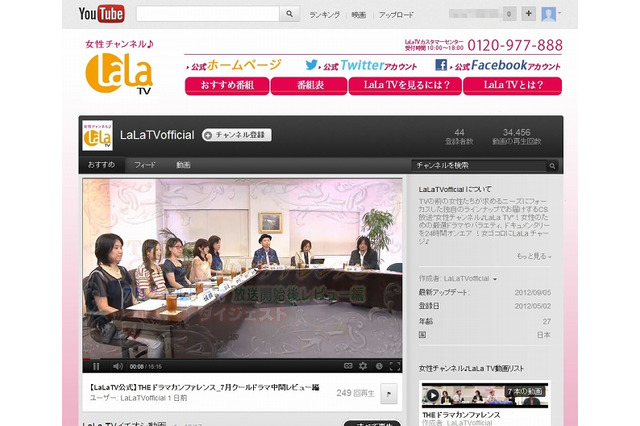Click the channel search magnifier icon

[552, 166]
